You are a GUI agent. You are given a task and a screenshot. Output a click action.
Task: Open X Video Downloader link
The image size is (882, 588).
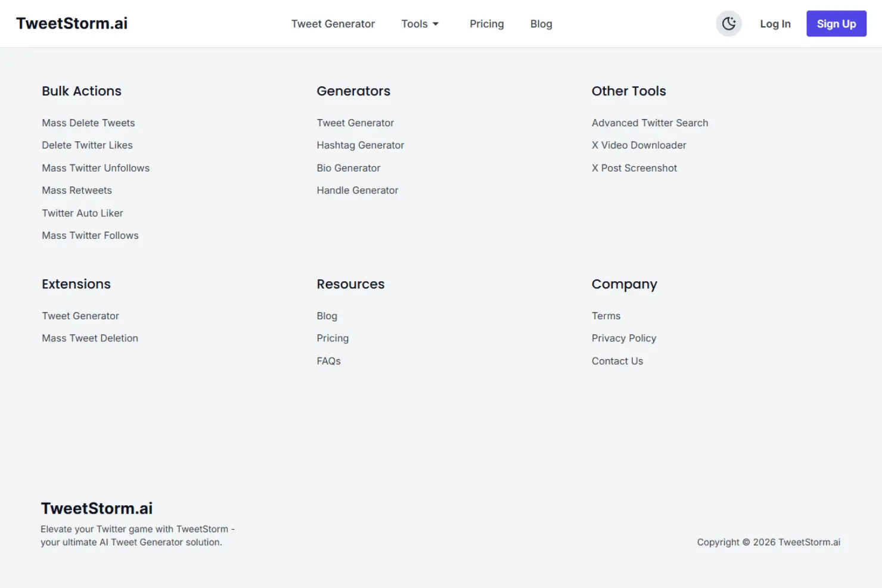pyautogui.click(x=639, y=145)
